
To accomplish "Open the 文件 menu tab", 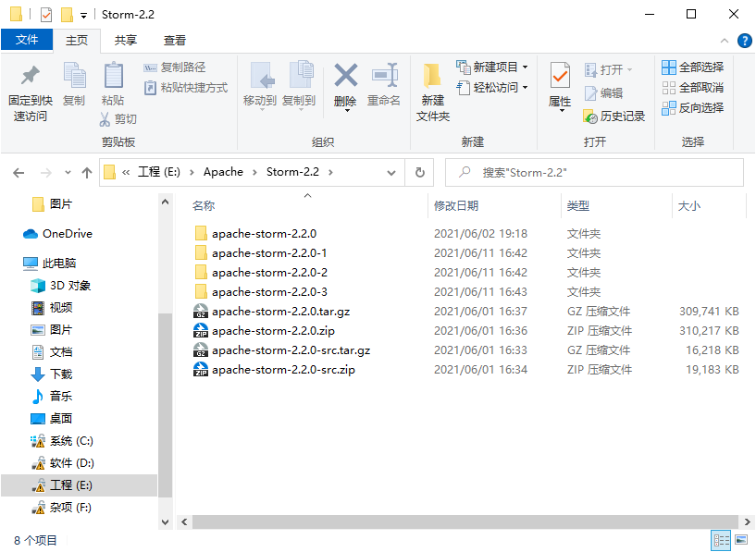I will point(27,40).
